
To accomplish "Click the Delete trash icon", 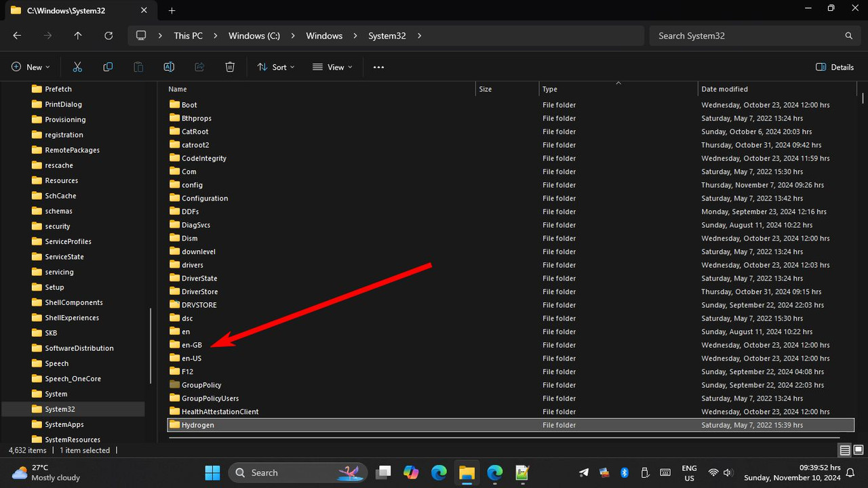I will (x=230, y=67).
